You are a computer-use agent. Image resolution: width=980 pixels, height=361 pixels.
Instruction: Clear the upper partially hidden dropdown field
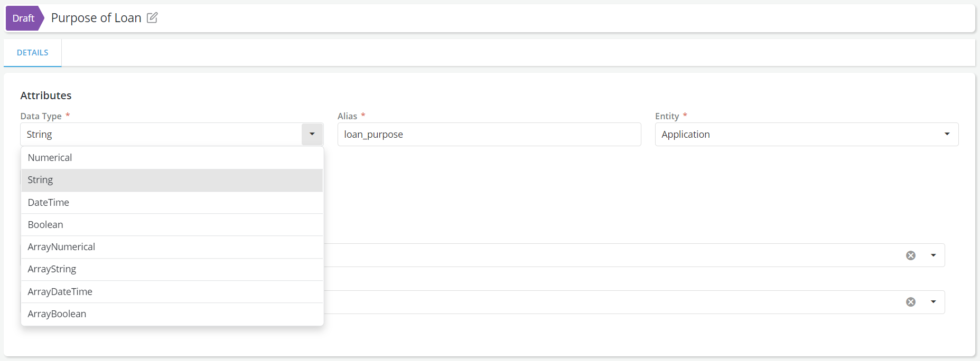tap(910, 255)
